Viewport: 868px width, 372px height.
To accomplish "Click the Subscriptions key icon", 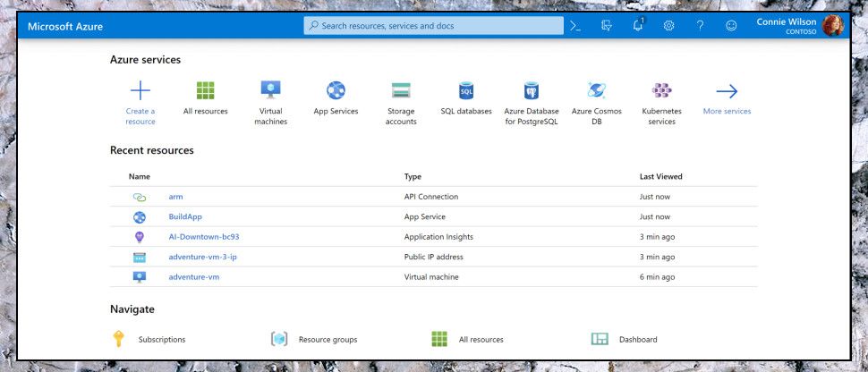I will pyautogui.click(x=118, y=339).
